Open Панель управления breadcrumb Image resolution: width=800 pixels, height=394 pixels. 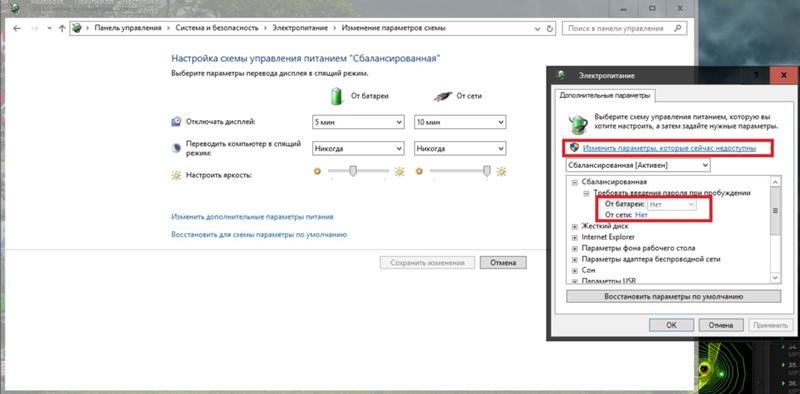(128, 29)
